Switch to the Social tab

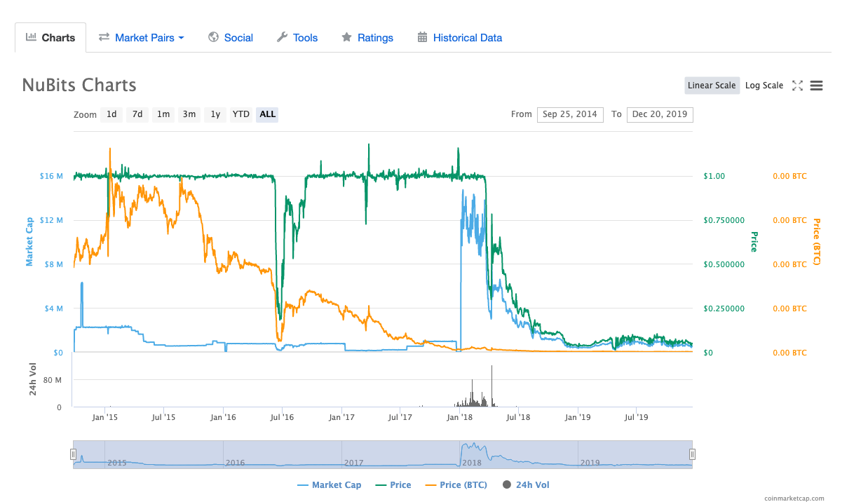pos(231,38)
